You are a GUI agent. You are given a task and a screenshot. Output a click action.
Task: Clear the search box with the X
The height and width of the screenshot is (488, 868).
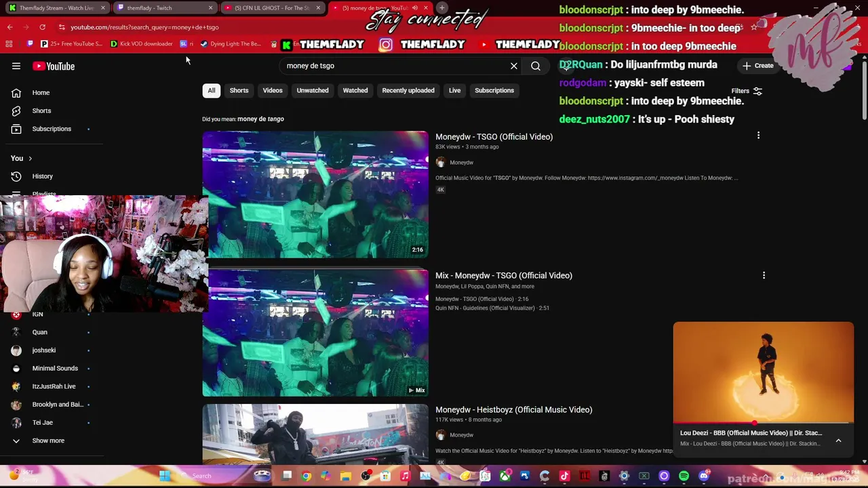pos(514,66)
